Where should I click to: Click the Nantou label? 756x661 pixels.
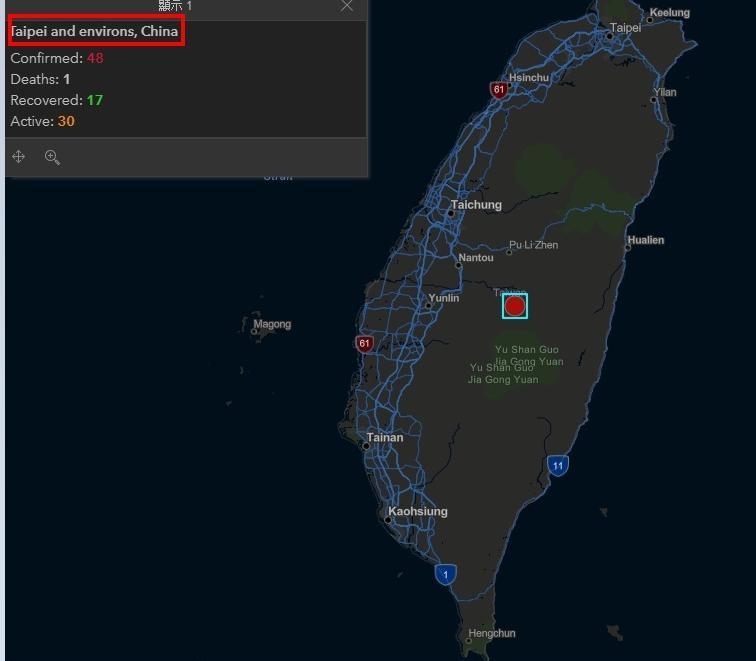pos(476,257)
